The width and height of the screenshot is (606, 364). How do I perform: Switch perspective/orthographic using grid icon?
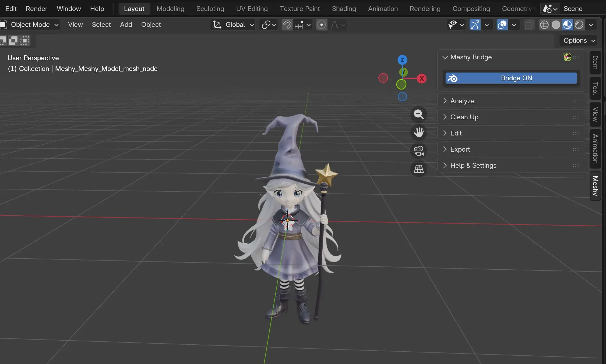418,169
